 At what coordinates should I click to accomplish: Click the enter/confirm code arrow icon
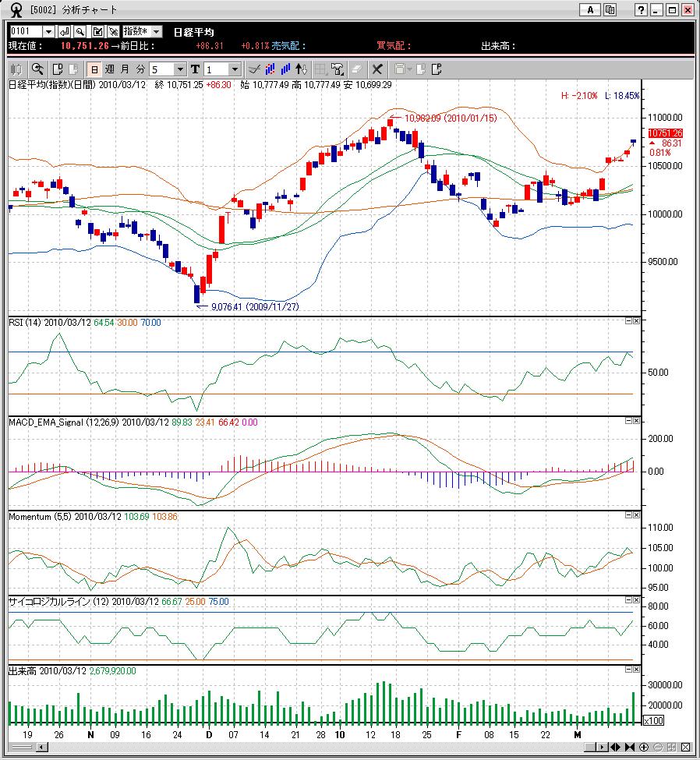tap(64, 31)
